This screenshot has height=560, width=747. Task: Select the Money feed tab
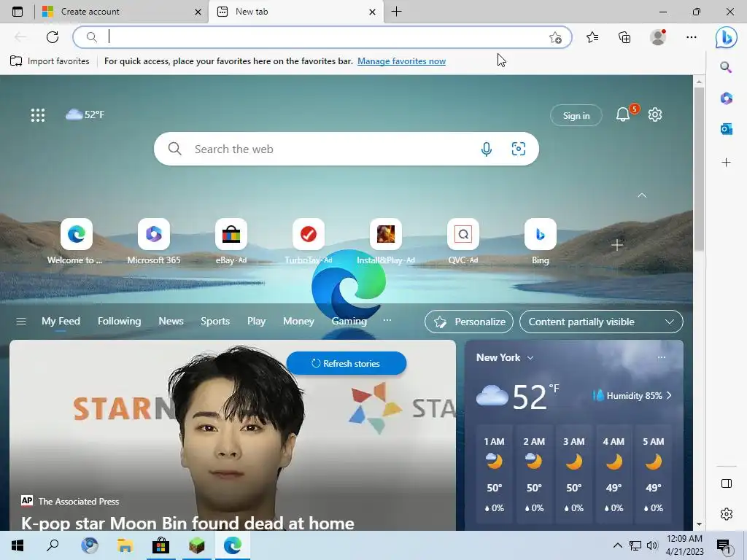[x=298, y=322]
